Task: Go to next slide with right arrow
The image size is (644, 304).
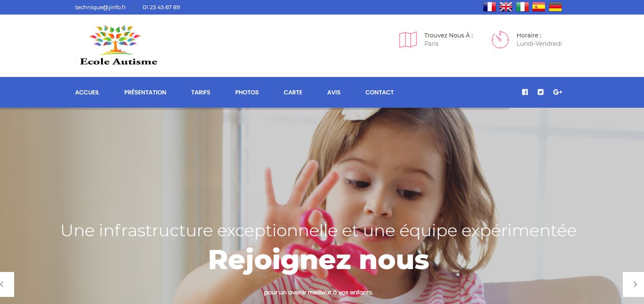Action: (x=633, y=284)
